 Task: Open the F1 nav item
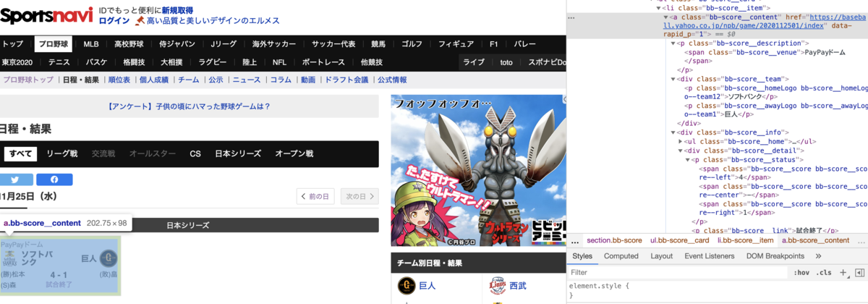click(493, 44)
